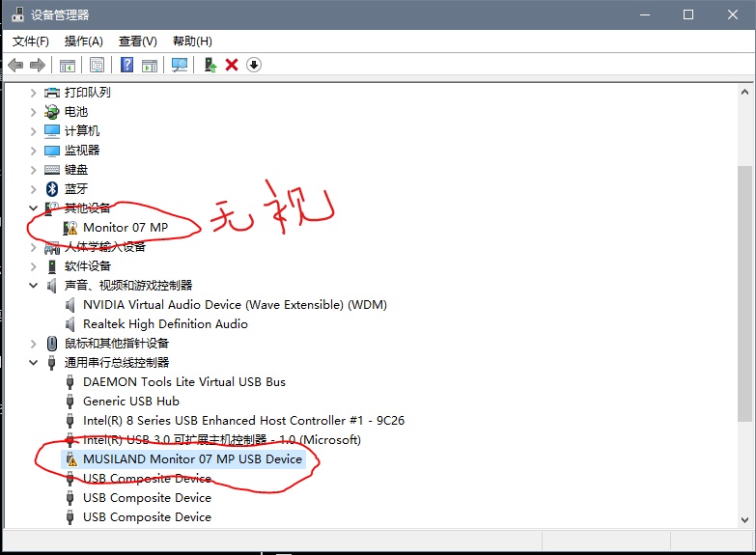Expand the 打印队列 category
The width and height of the screenshot is (756, 555).
33,93
